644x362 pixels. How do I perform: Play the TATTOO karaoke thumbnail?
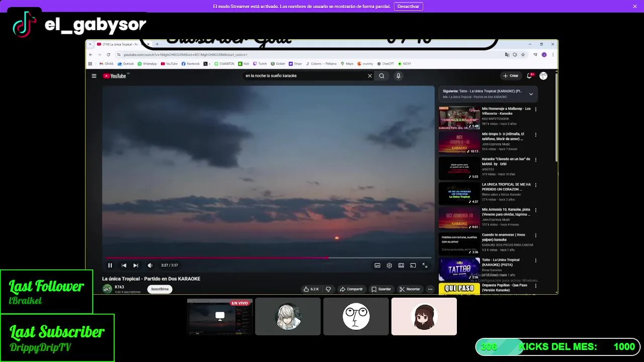pos(459,269)
